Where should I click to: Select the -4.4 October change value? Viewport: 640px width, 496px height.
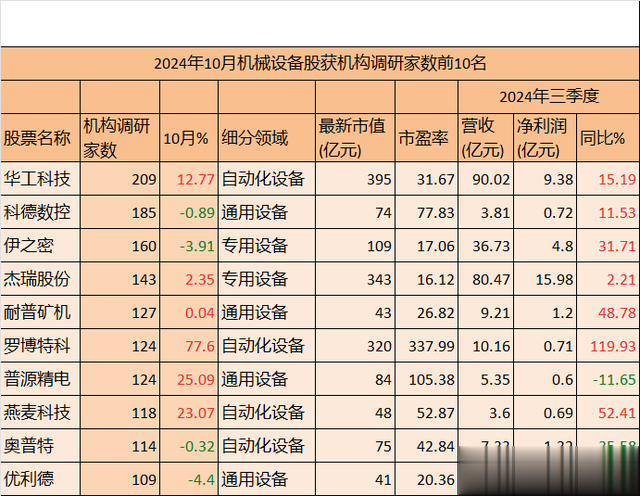(189, 479)
